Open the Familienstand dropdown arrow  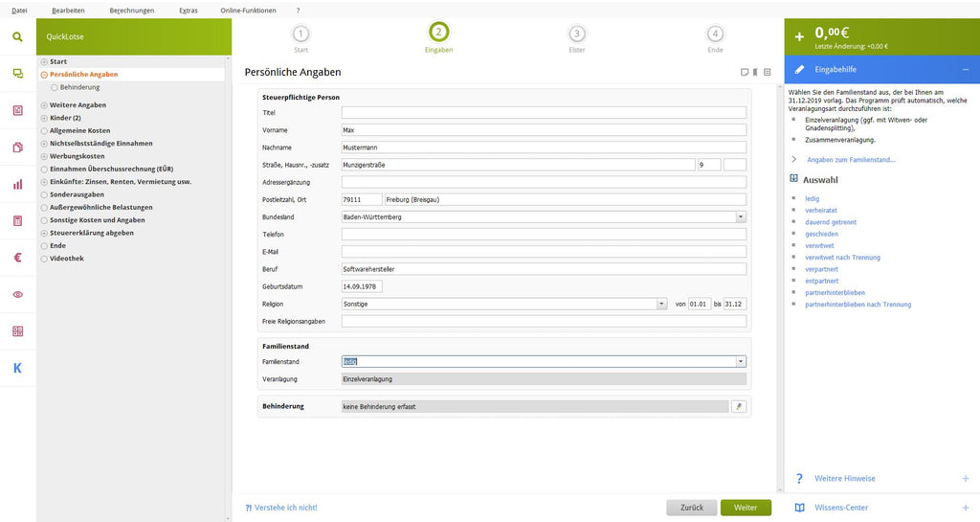pyautogui.click(x=741, y=361)
